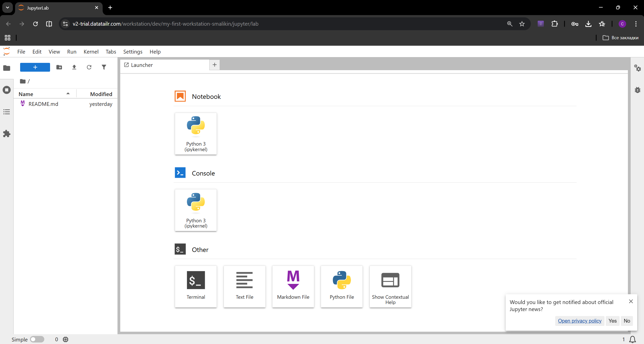
Task: Dismiss the Jupyter news notification
Action: [x=631, y=301]
